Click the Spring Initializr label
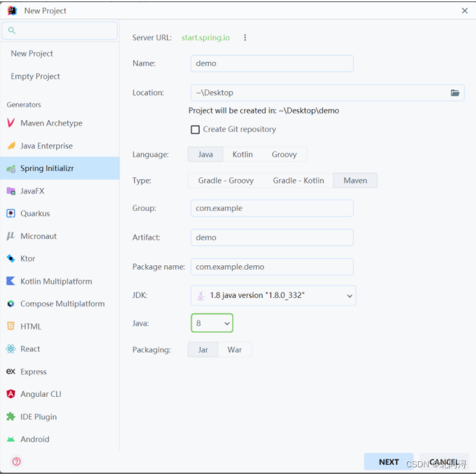This screenshot has width=476, height=474. 47,169
